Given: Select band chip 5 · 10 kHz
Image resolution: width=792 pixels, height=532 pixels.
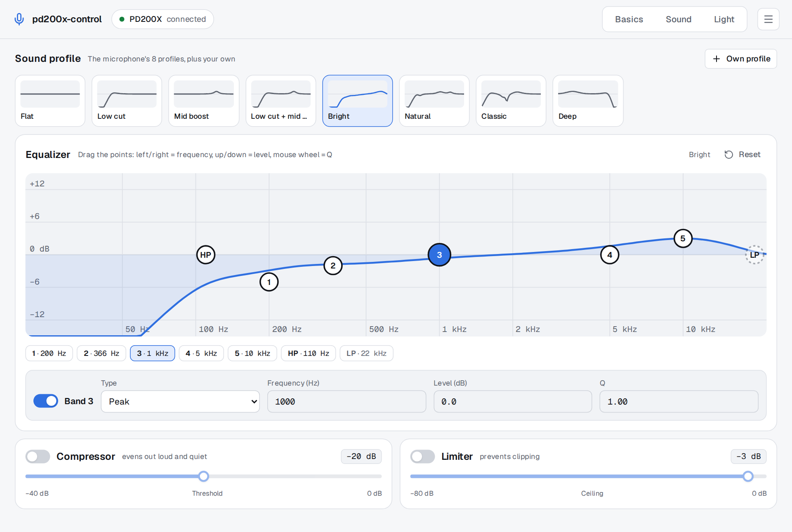Looking at the screenshot, I should (252, 353).
